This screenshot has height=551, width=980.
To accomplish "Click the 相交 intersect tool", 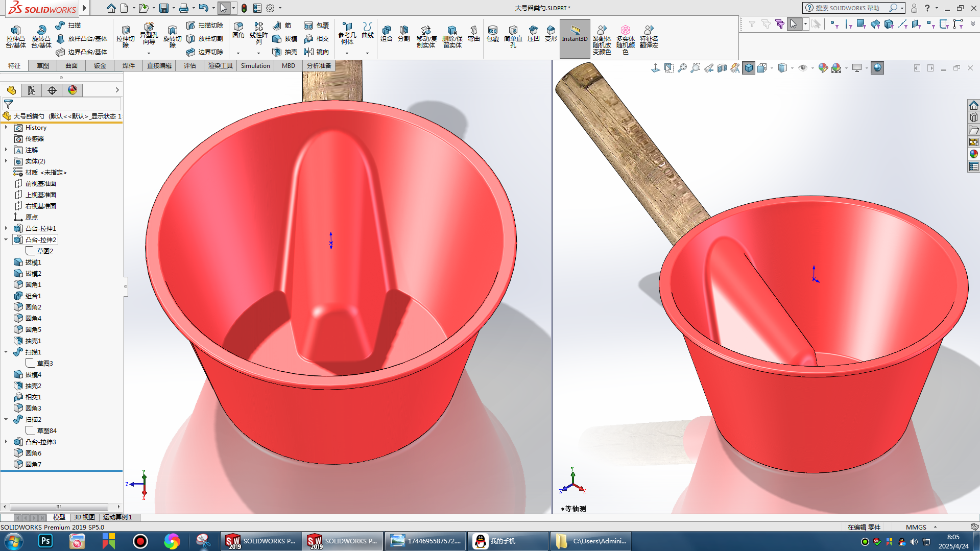I will coord(316,39).
